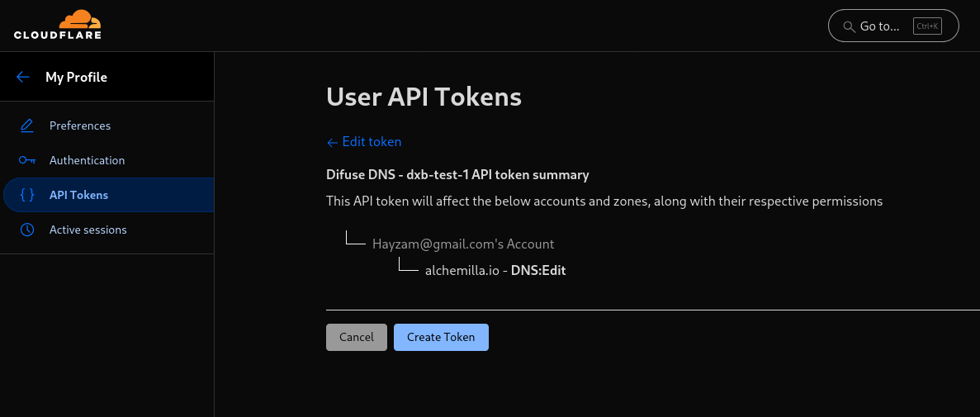Select alchemilla.io DNS:Edit row

[x=495, y=271]
